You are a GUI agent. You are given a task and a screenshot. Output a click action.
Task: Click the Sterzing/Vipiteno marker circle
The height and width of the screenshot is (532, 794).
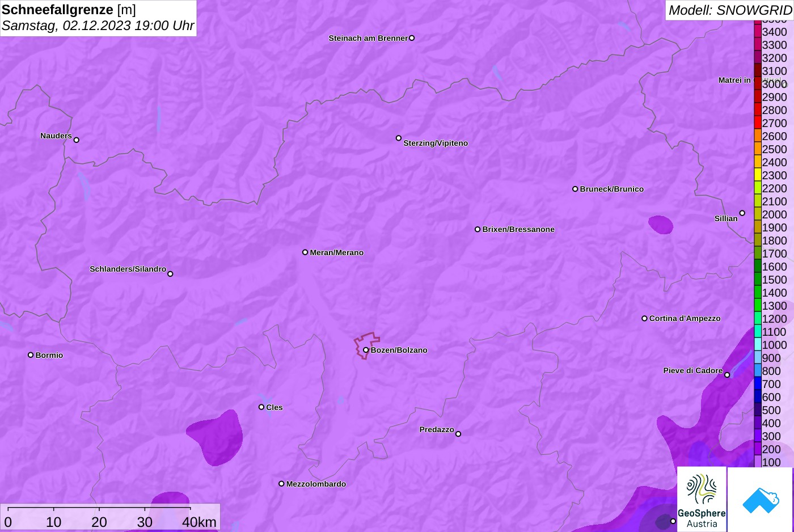(x=399, y=138)
